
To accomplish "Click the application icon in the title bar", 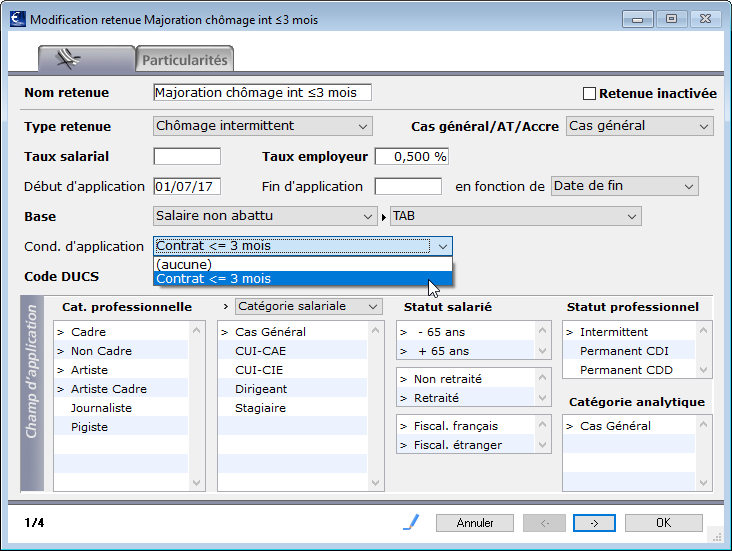I will (18, 20).
